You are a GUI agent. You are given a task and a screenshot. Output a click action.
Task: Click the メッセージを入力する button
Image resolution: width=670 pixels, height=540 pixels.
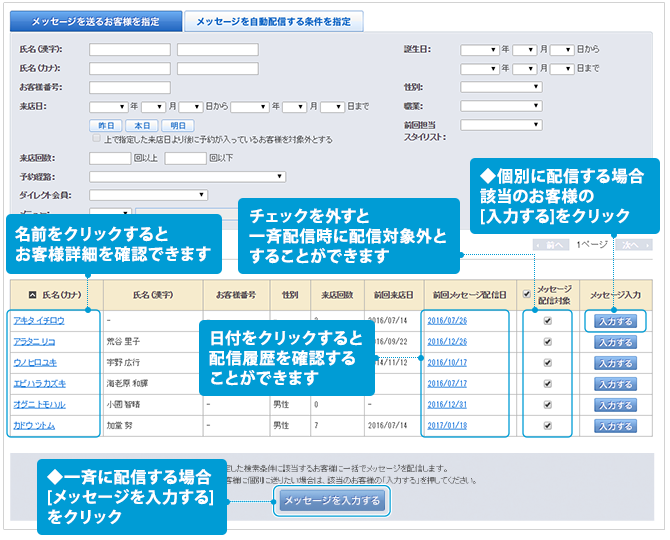(x=331, y=501)
